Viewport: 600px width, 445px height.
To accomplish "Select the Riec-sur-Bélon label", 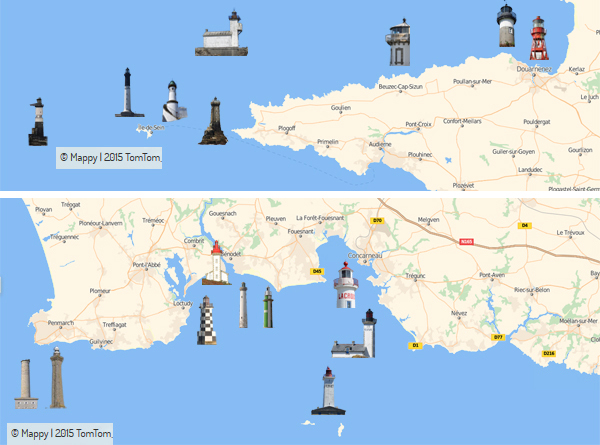I will pyautogui.click(x=532, y=290).
